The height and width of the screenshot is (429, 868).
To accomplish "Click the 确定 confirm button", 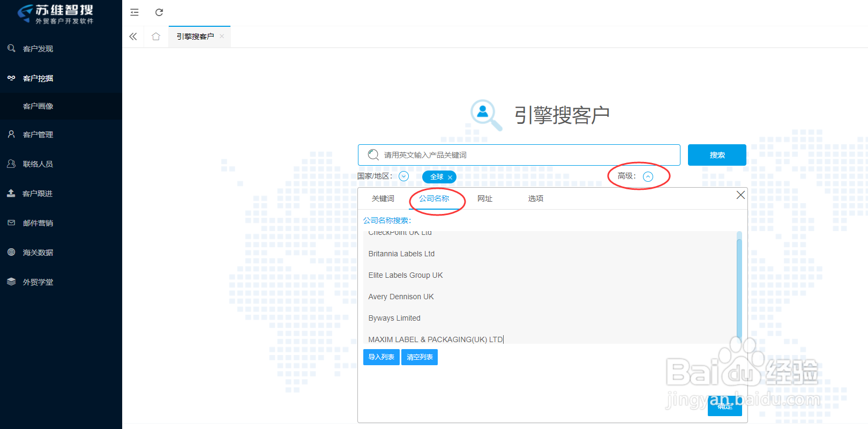I will click(725, 406).
